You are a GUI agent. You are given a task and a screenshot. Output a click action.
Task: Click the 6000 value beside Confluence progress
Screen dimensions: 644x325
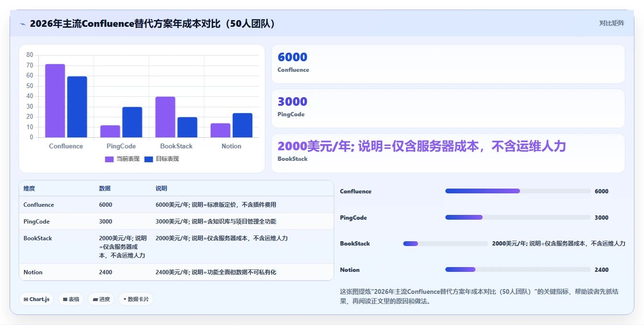(601, 191)
